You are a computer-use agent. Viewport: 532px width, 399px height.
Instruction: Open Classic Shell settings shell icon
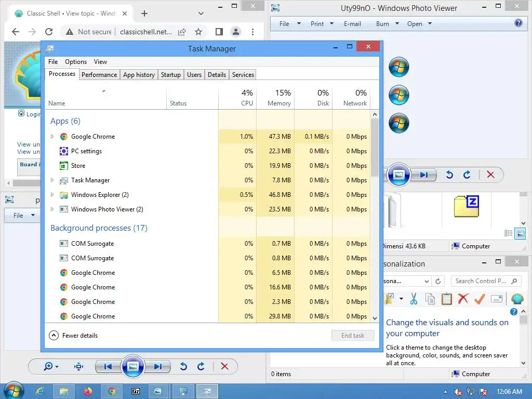[517, 299]
